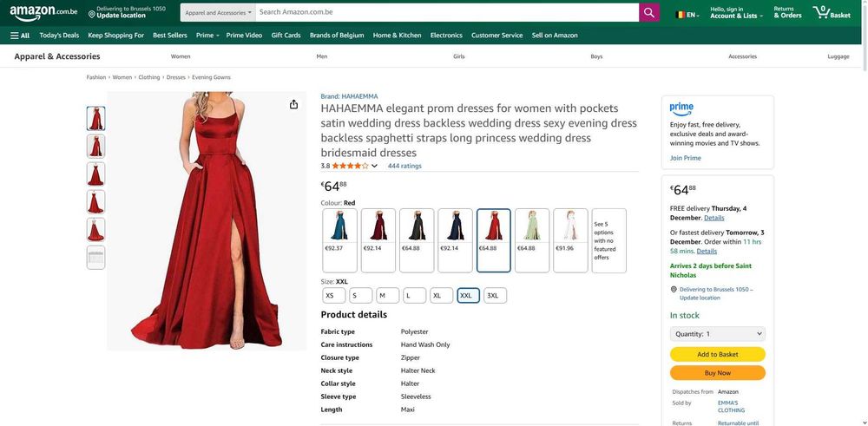Image resolution: width=868 pixels, height=426 pixels.
Task: Select Men apparel tab
Action: (x=322, y=56)
